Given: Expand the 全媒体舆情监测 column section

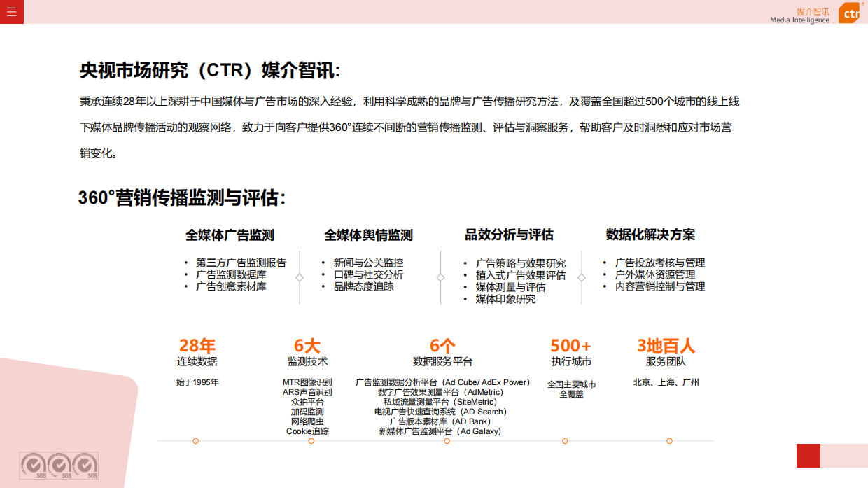Looking at the screenshot, I should click(369, 235).
